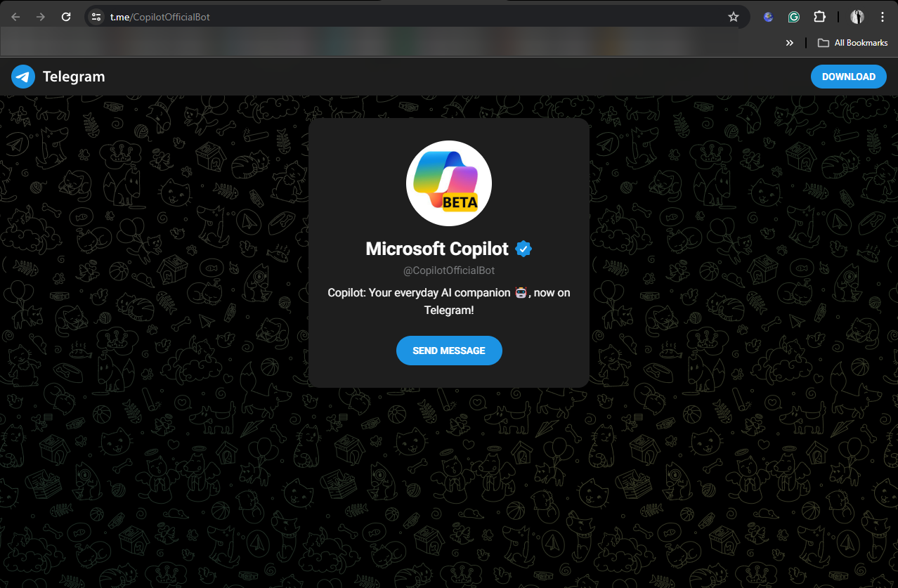Open the browser profile avatar
The width and height of the screenshot is (898, 588).
pyautogui.click(x=857, y=17)
